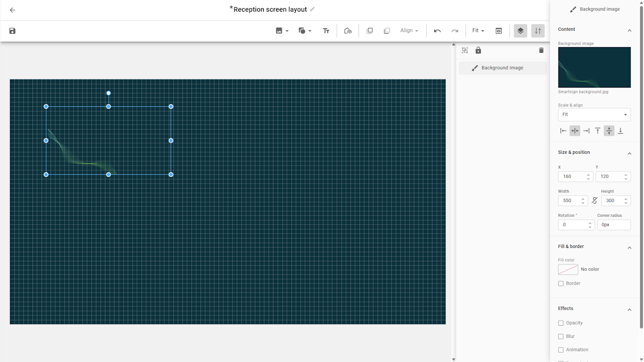This screenshot has height=362, width=644.
Task: Click the undo arrow
Action: (x=437, y=31)
